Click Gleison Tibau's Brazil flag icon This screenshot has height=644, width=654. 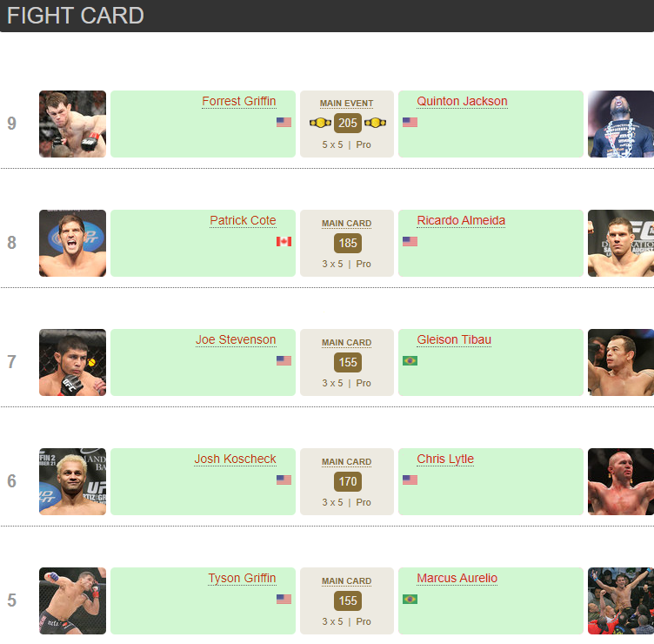click(x=410, y=360)
